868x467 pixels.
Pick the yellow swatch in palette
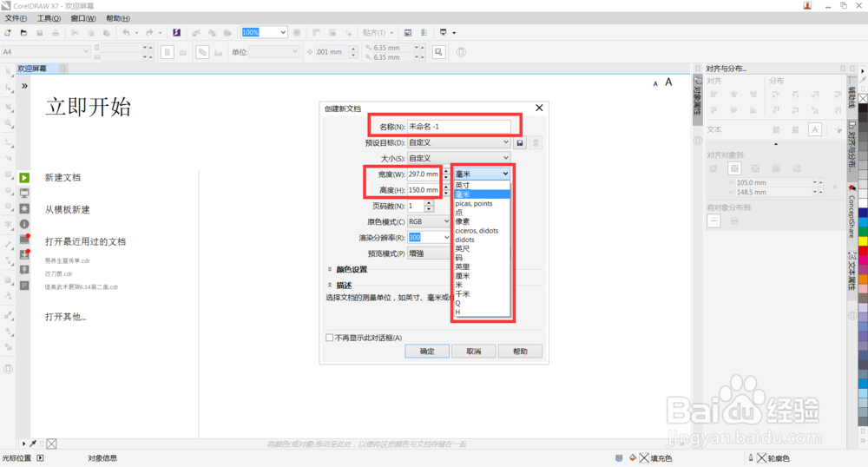click(863, 241)
